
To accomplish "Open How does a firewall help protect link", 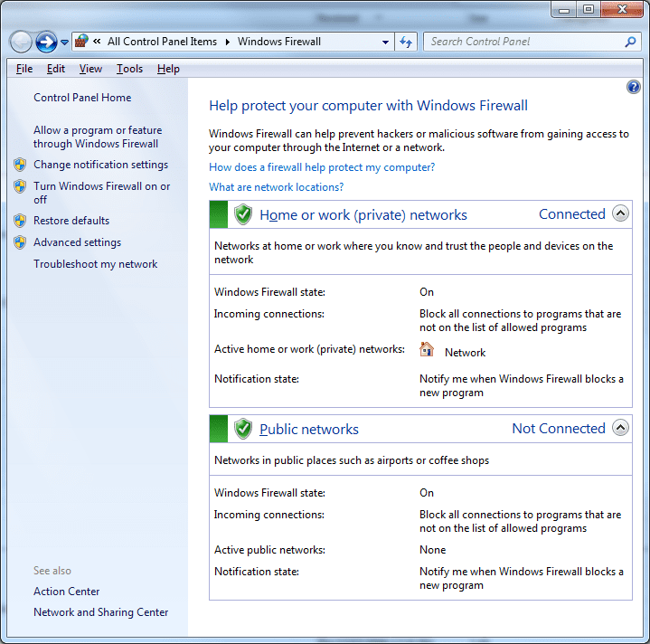I will (x=322, y=167).
